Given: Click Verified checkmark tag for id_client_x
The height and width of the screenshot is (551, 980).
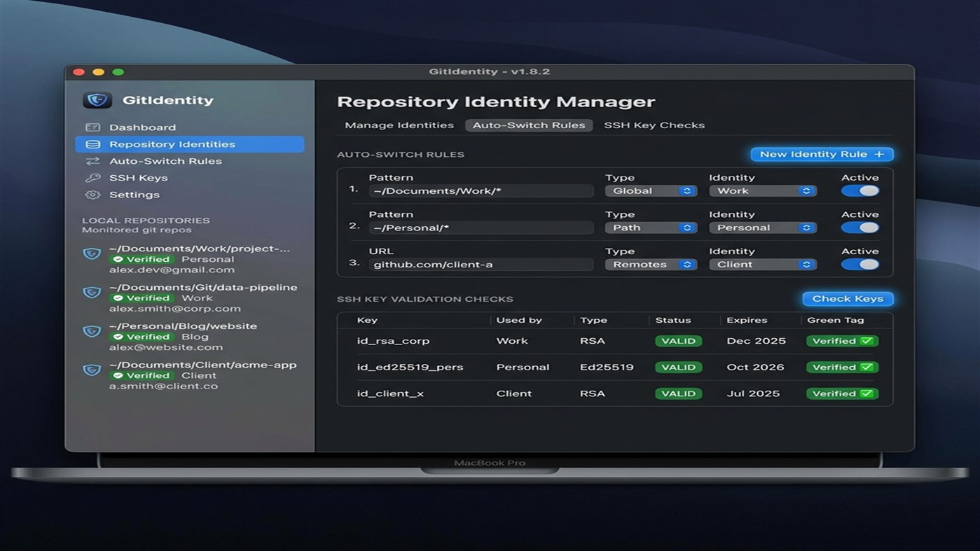Looking at the screenshot, I should tap(842, 393).
